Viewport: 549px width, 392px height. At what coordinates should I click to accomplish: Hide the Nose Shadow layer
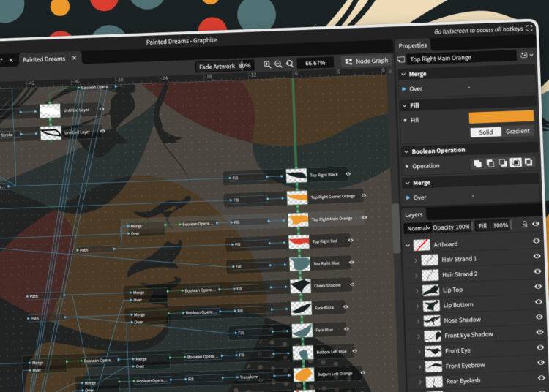[x=539, y=317]
